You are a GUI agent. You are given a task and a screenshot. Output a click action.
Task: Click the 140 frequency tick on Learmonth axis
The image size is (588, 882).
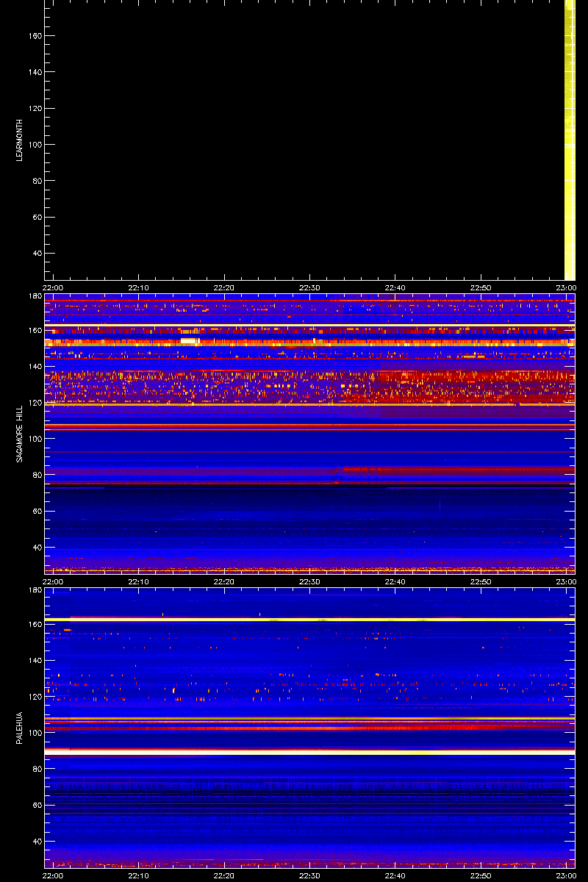point(34,72)
